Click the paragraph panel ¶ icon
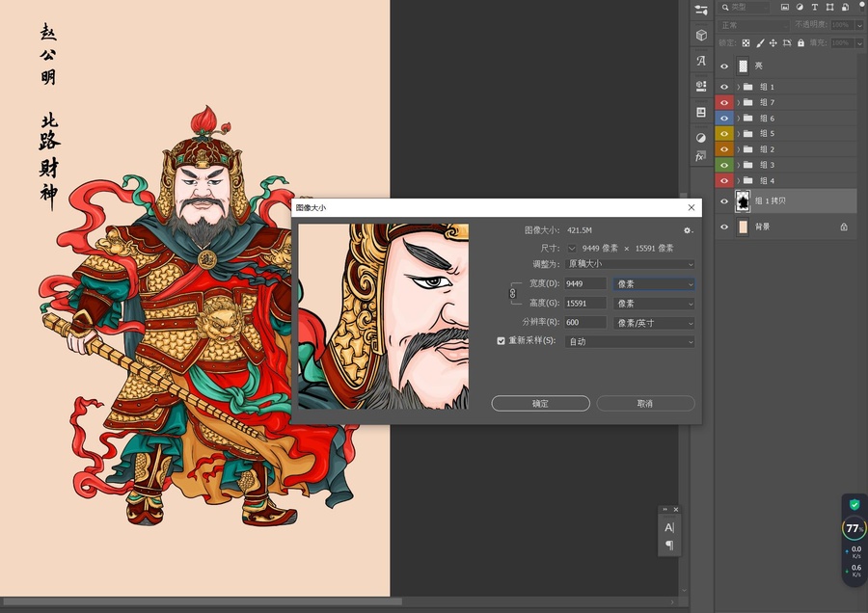 [669, 546]
